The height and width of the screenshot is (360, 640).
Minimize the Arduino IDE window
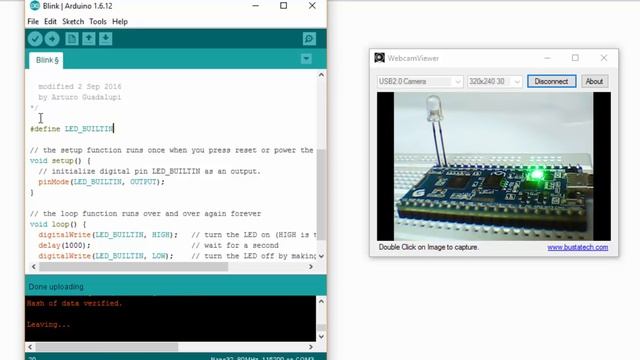click(256, 6)
